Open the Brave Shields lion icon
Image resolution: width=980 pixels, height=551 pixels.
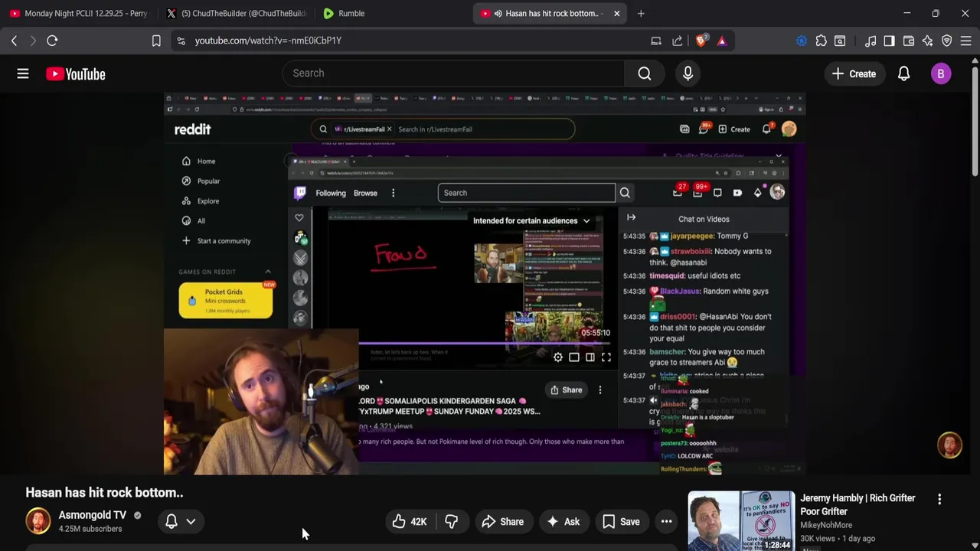701,41
